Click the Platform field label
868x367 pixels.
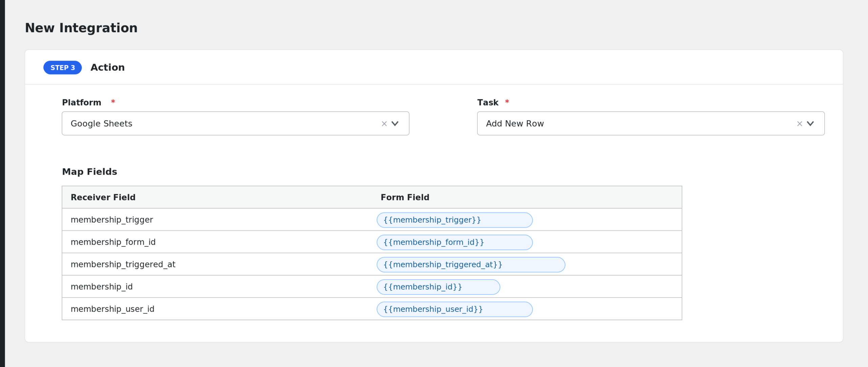point(82,102)
